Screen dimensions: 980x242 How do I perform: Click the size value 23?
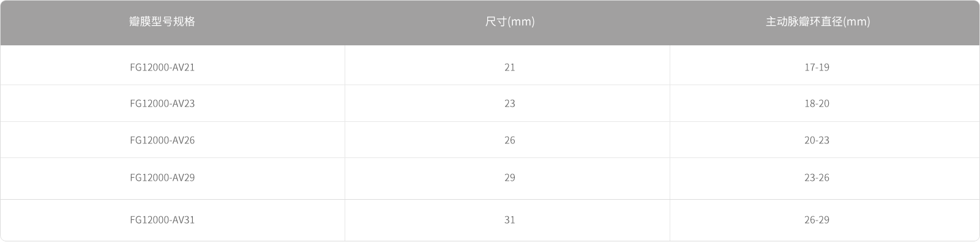[510, 104]
